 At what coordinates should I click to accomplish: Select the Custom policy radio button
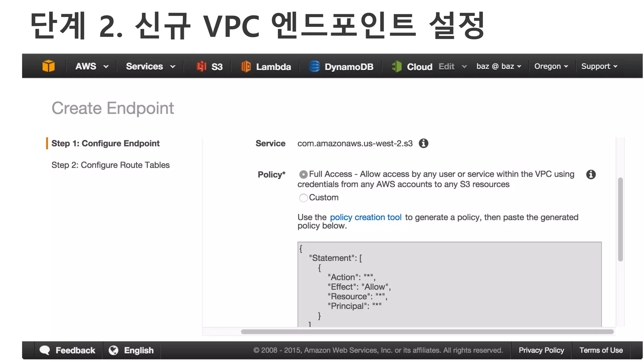point(303,198)
